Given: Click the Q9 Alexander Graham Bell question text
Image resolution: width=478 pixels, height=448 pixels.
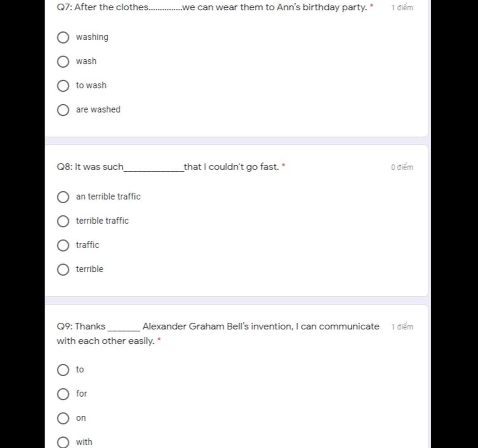Looking at the screenshot, I should pyautogui.click(x=218, y=327).
